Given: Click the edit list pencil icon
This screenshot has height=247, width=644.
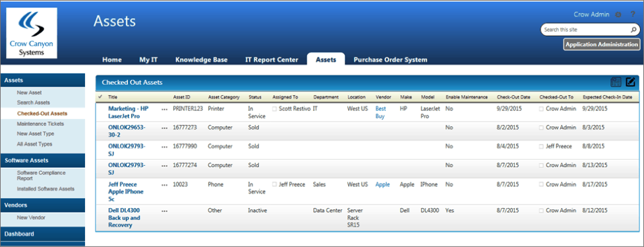Looking at the screenshot, I should (x=630, y=83).
